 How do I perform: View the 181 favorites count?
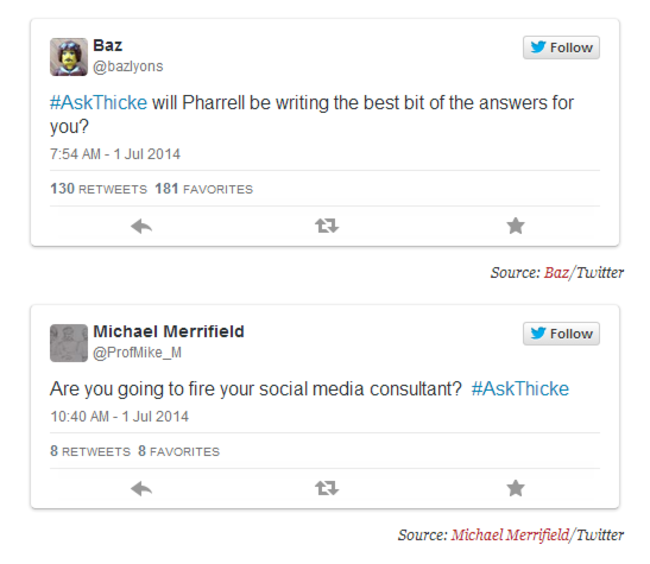point(204,189)
